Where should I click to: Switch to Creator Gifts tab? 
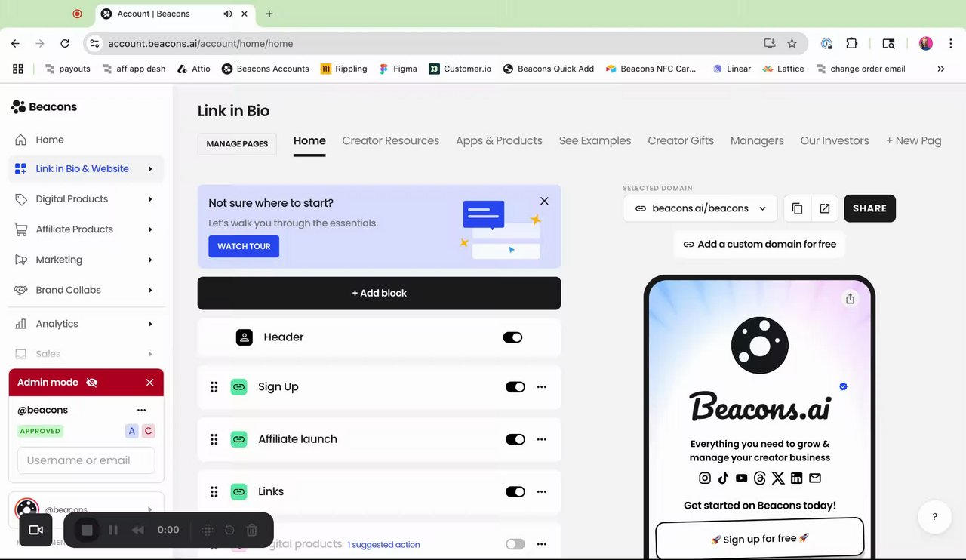pos(681,140)
